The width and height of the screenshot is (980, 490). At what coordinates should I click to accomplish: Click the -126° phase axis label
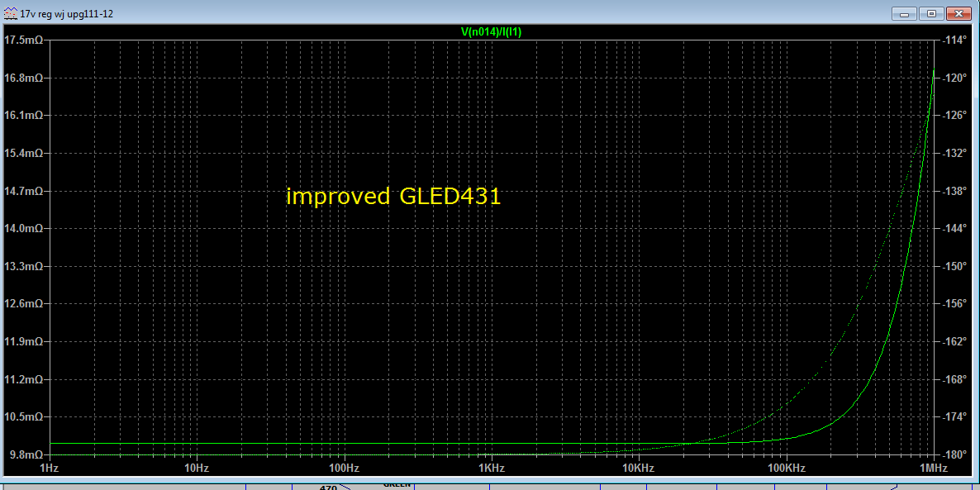(954, 116)
